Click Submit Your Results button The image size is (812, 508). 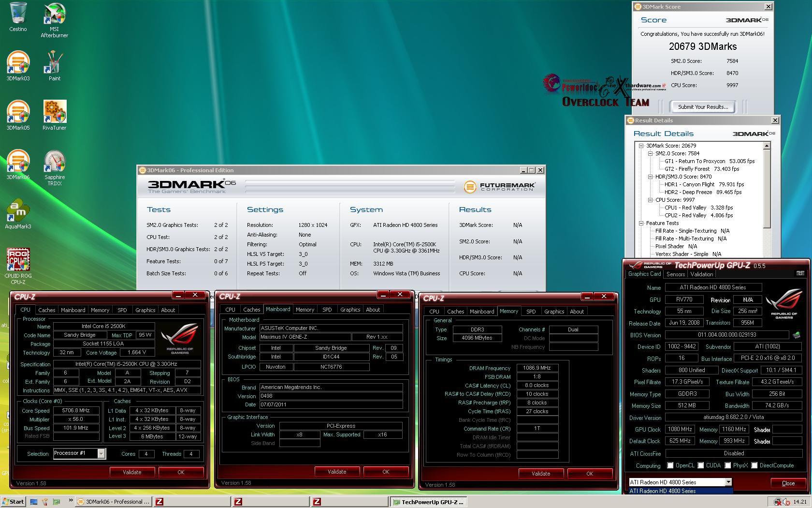[x=703, y=107]
